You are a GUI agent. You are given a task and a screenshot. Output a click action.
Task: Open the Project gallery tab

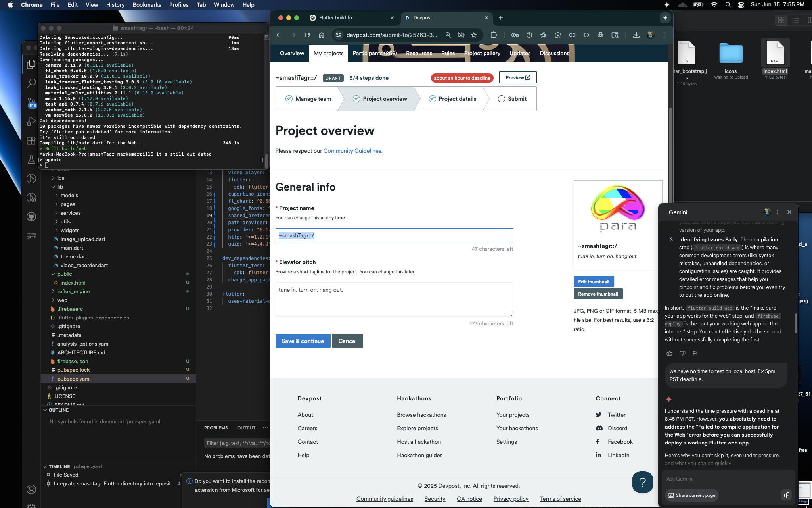482,53
